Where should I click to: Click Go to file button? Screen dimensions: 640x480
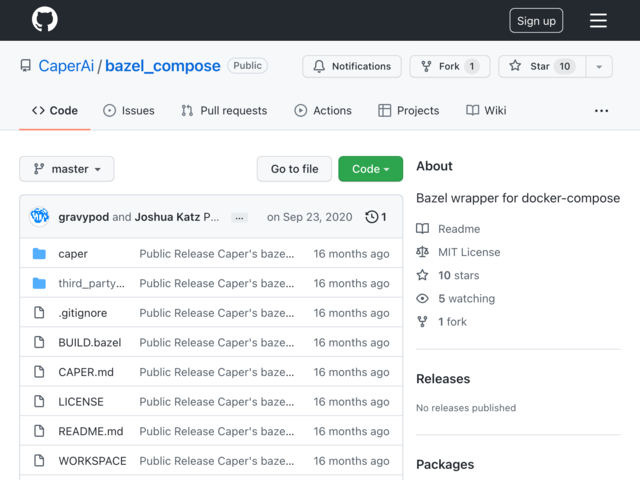(294, 169)
